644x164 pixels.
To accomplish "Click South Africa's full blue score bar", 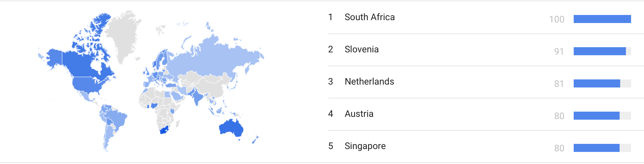I will pos(602,19).
